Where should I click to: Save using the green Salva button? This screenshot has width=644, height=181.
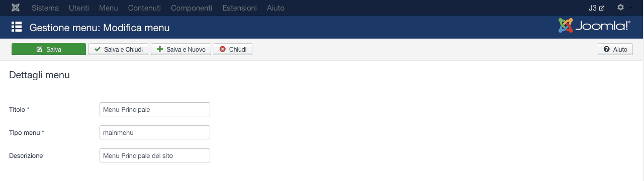click(49, 49)
